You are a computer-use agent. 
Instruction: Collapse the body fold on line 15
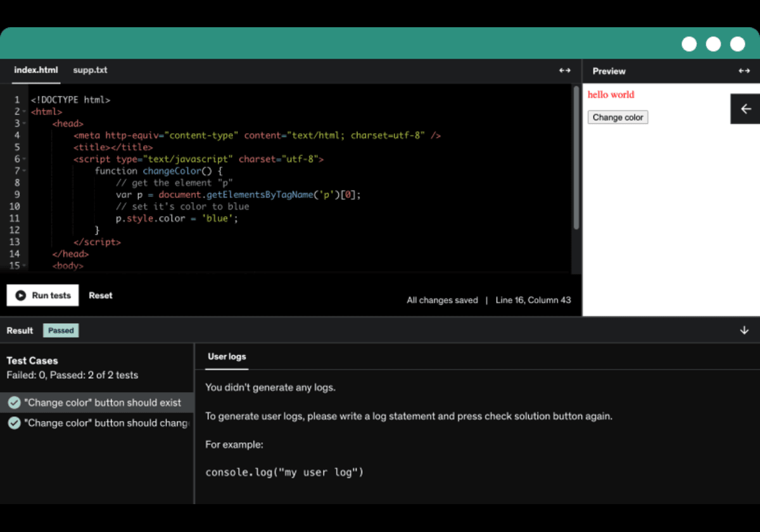[23, 266]
